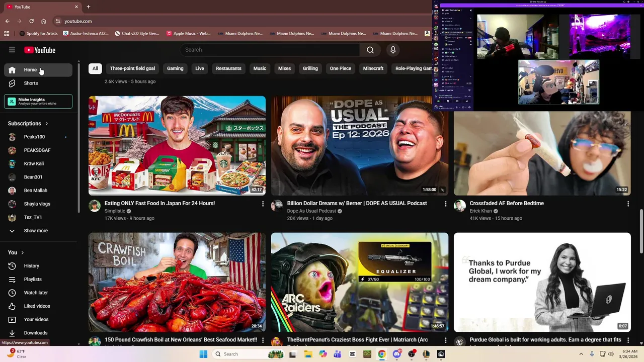Open options for Billion Dollar Dreams video

(x=445, y=204)
